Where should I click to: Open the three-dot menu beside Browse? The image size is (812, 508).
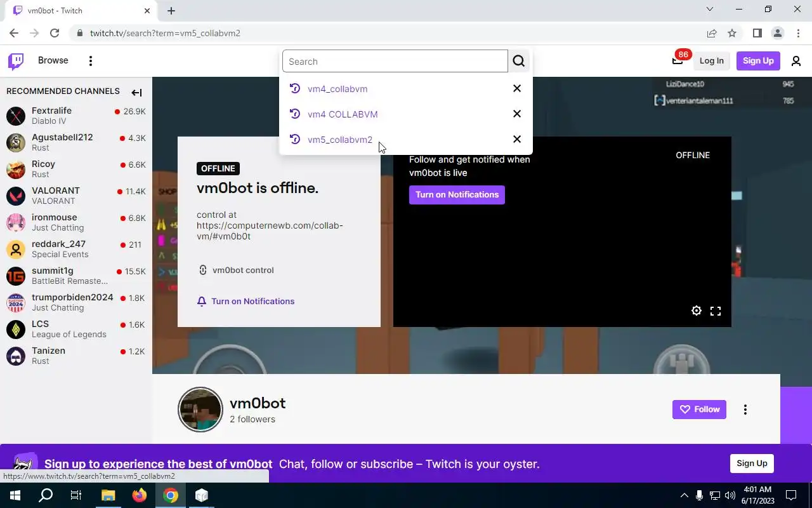coord(91,61)
